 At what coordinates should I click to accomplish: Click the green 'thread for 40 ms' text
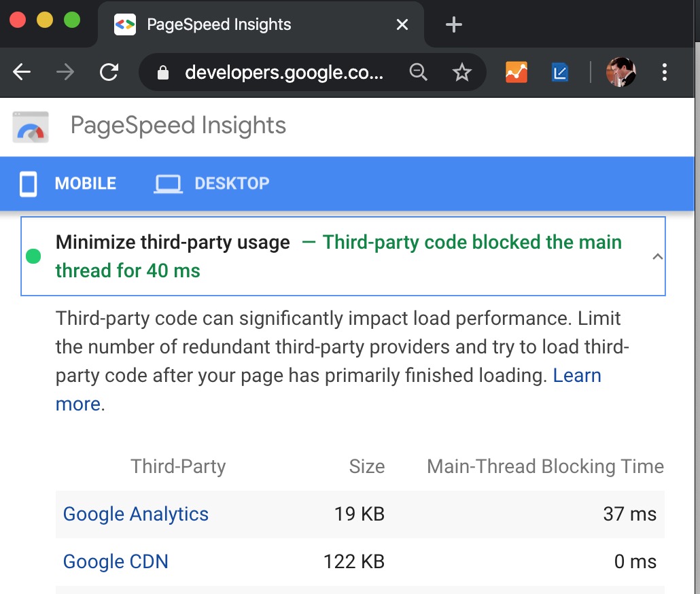click(128, 271)
